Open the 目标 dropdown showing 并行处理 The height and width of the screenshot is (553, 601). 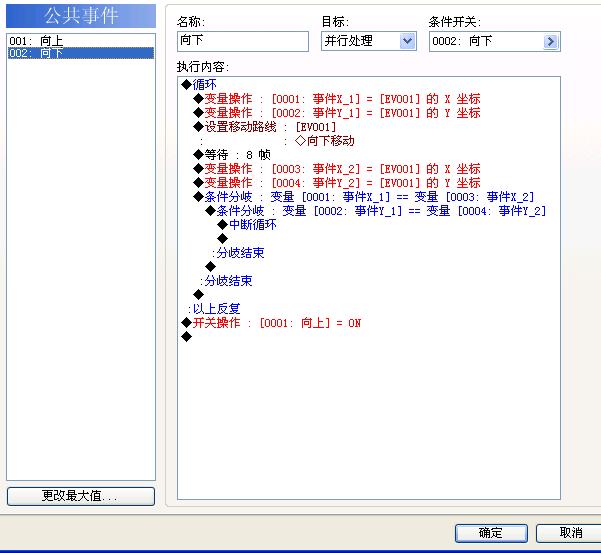[x=369, y=41]
